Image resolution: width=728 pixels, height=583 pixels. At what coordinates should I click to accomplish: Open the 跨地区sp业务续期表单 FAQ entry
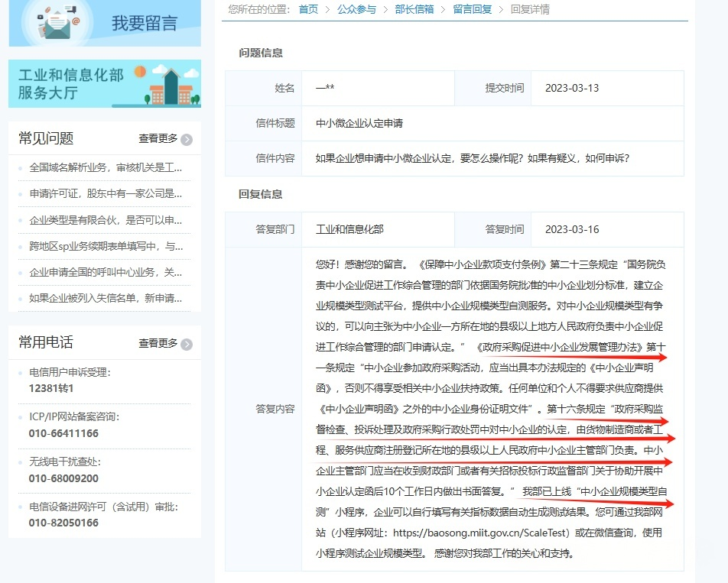(x=106, y=246)
